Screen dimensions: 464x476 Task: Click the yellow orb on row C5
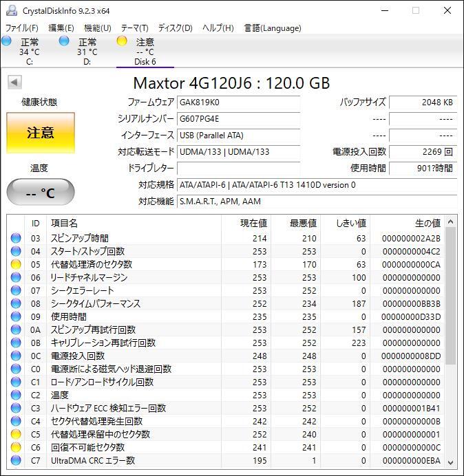[x=16, y=434]
